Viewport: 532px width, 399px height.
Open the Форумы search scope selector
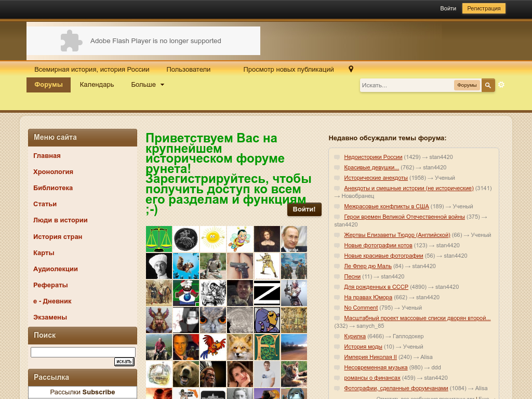pos(467,85)
